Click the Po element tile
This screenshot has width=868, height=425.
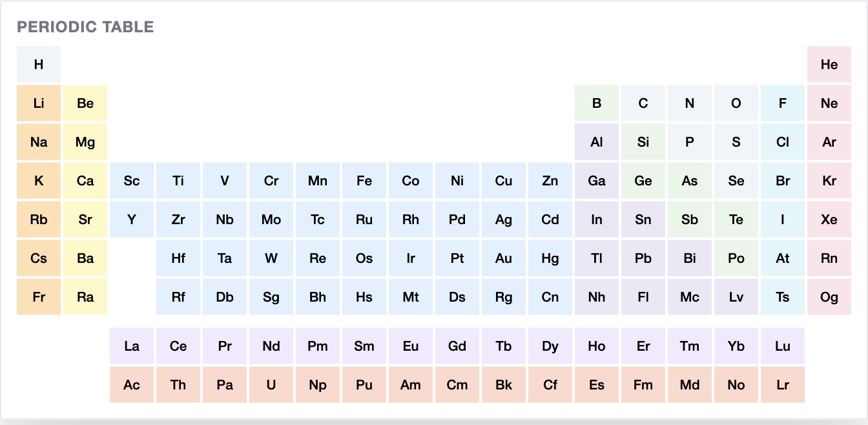pyautogui.click(x=736, y=258)
